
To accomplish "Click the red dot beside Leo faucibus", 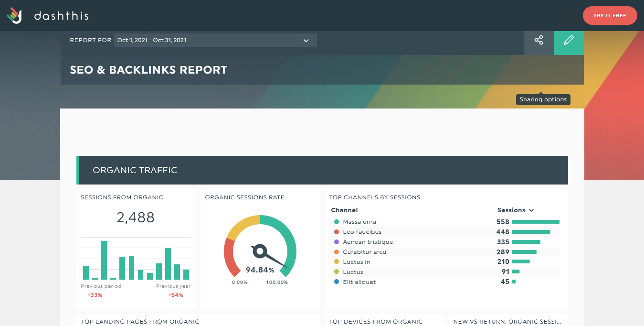I will (337, 232).
